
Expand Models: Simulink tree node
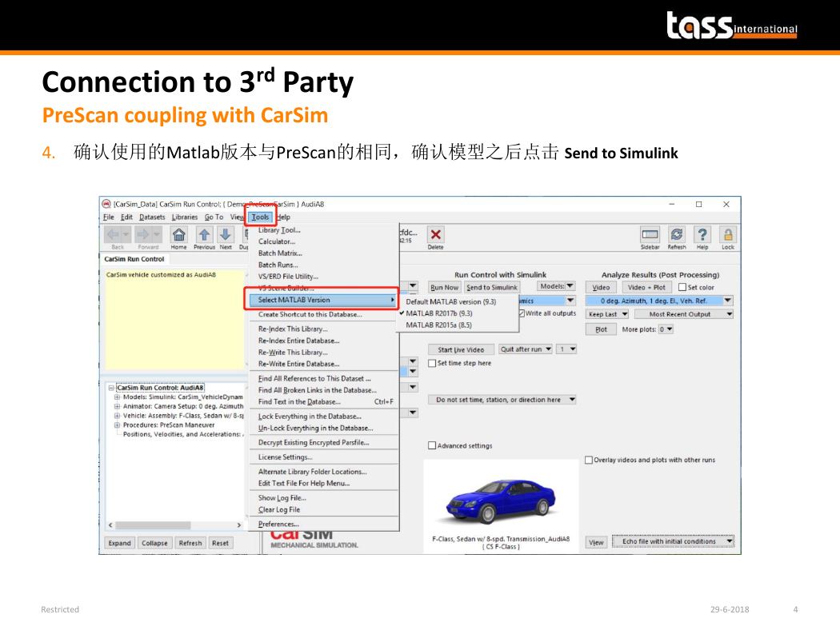117,397
